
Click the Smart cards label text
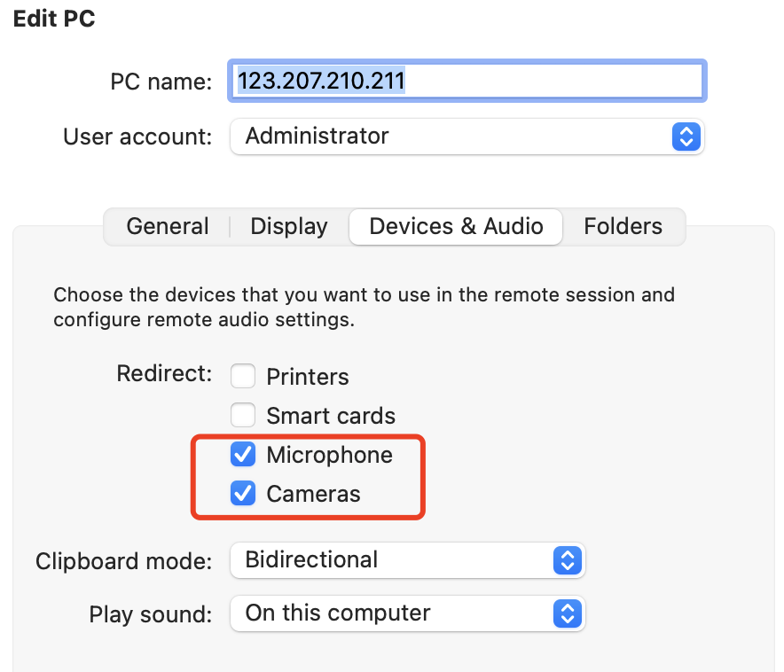coord(331,416)
